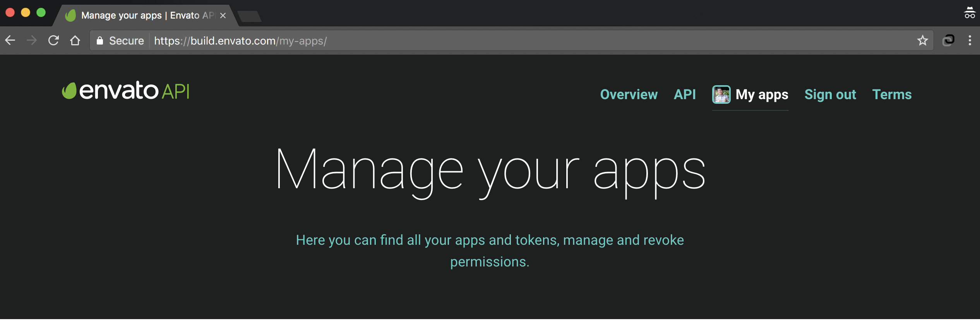Open the API nav link
This screenshot has width=980, height=323.
(685, 94)
